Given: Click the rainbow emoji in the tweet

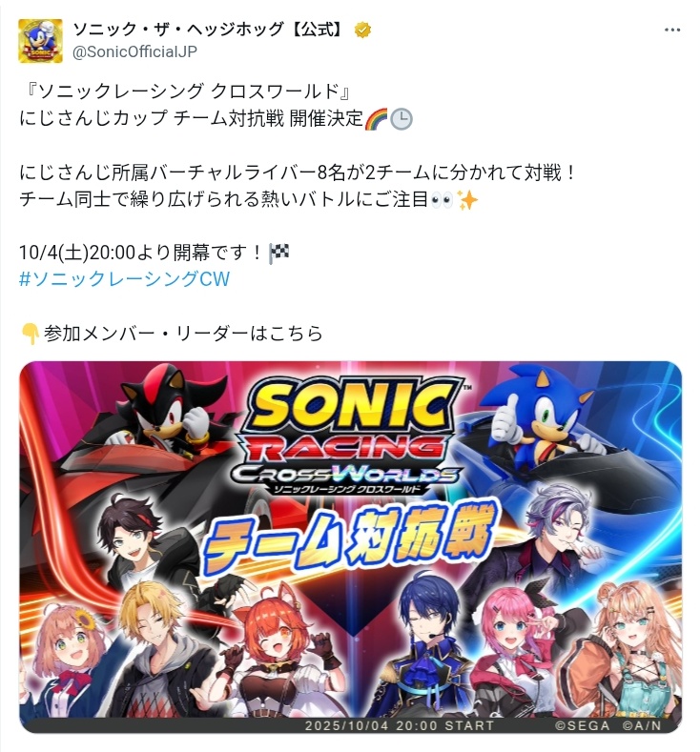Looking at the screenshot, I should 377,119.
